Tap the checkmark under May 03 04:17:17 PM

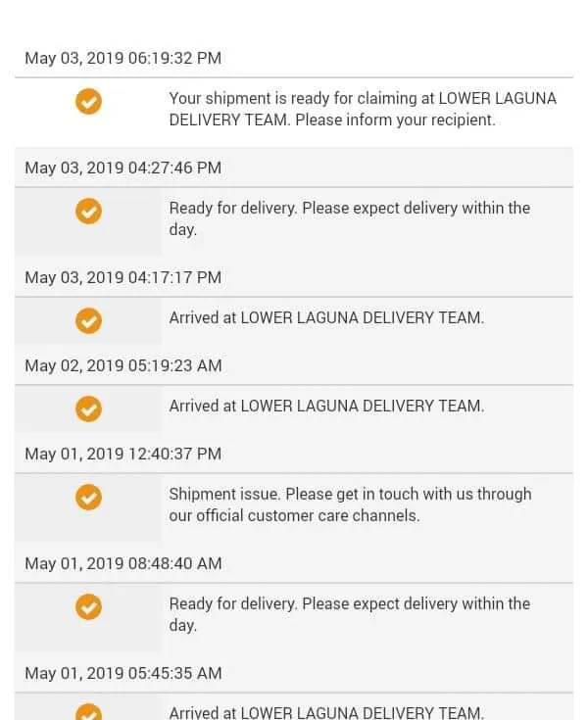(88, 320)
